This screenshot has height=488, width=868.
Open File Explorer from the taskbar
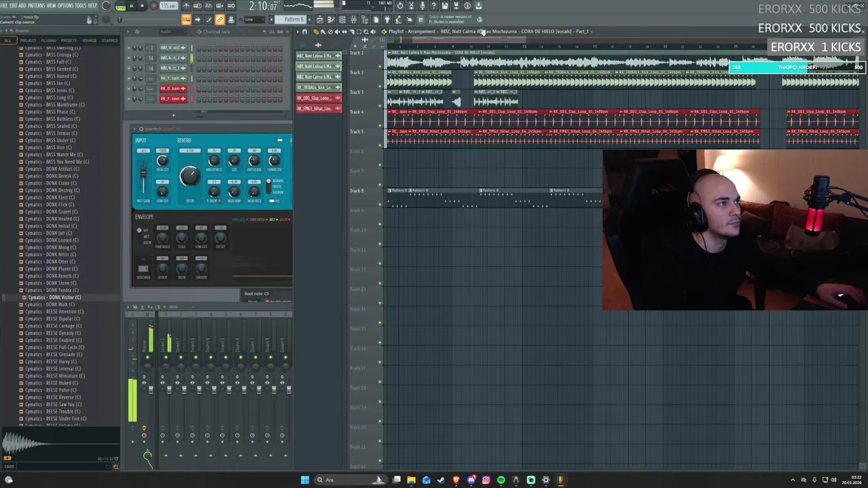coord(411,480)
